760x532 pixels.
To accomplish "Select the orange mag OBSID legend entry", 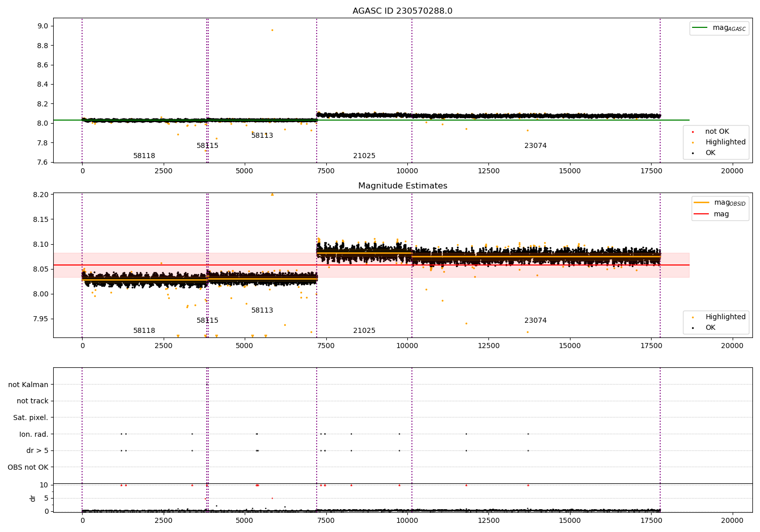I will [x=719, y=203].
